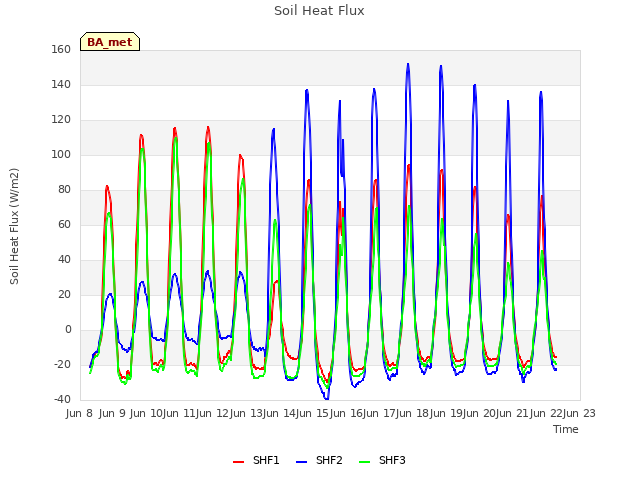The height and width of the screenshot is (480, 640).
Task: Click the Soil Heat Flux (W/m2) axis label
Action: coord(14,226)
